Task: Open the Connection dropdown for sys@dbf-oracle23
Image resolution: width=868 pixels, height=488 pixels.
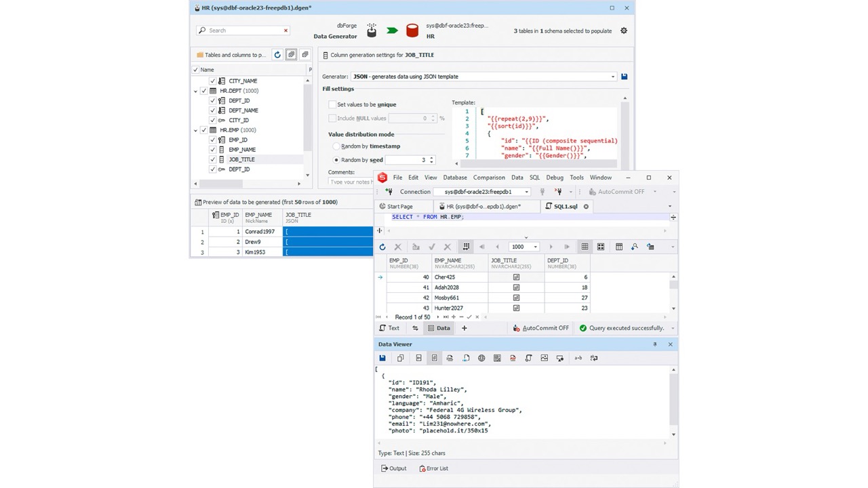Action: tap(528, 191)
